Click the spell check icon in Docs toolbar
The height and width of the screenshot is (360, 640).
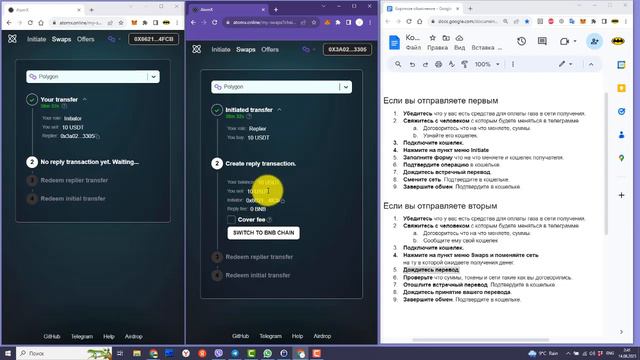451,64
